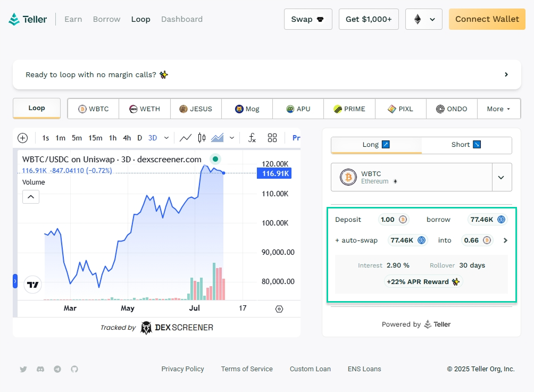Image resolution: width=534 pixels, height=392 pixels.
Task: Click the Teller logo
Action: pyautogui.click(x=28, y=19)
